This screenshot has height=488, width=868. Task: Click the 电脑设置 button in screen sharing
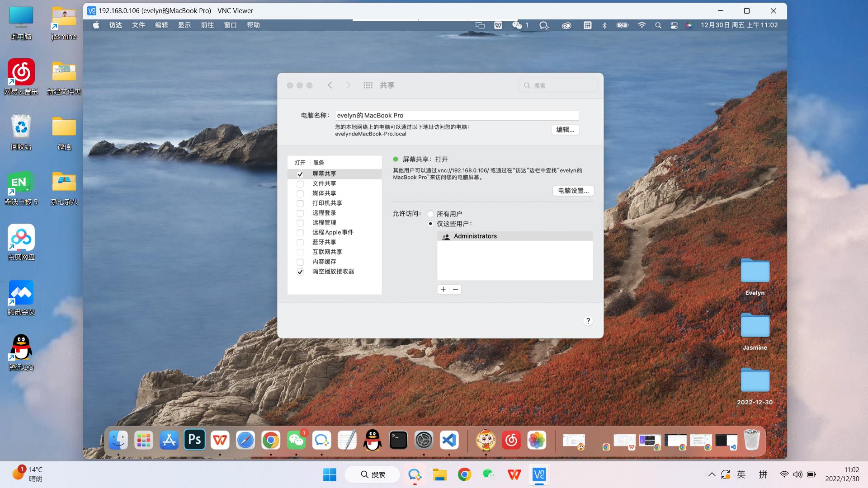point(573,191)
